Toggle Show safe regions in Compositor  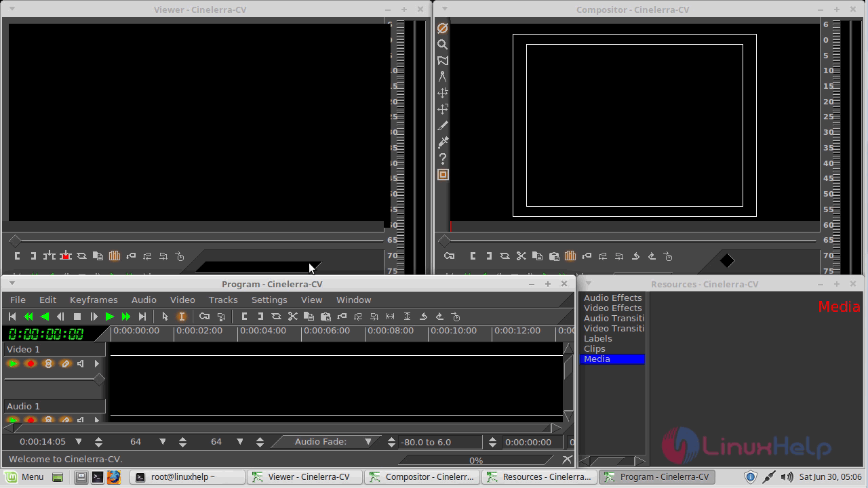[x=443, y=174]
